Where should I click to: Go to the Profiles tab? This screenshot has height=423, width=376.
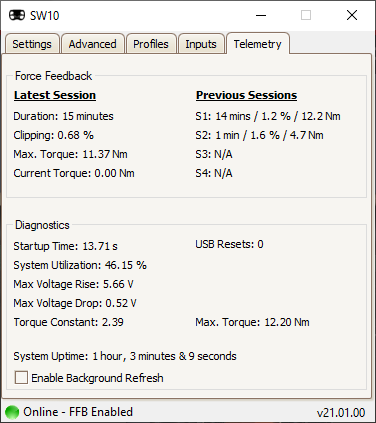(151, 44)
